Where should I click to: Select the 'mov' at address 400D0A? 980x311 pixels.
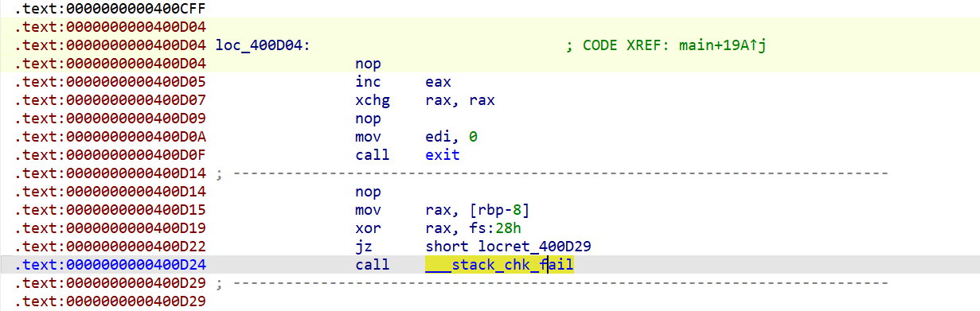tap(368, 137)
